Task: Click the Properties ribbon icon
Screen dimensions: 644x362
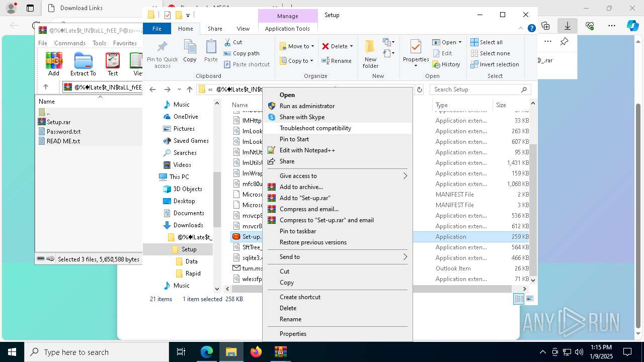Action: pos(416,47)
